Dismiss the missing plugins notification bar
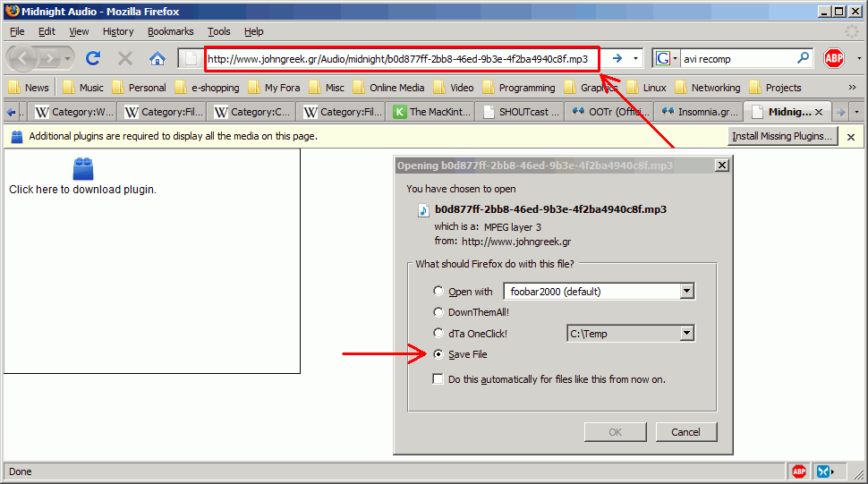 click(851, 137)
